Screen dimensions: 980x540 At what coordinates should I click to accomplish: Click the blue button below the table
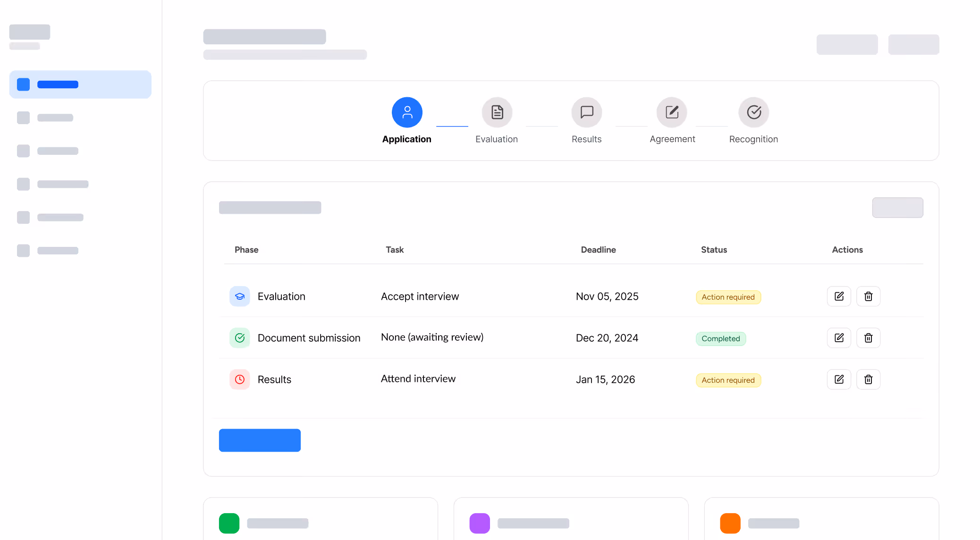tap(260, 440)
